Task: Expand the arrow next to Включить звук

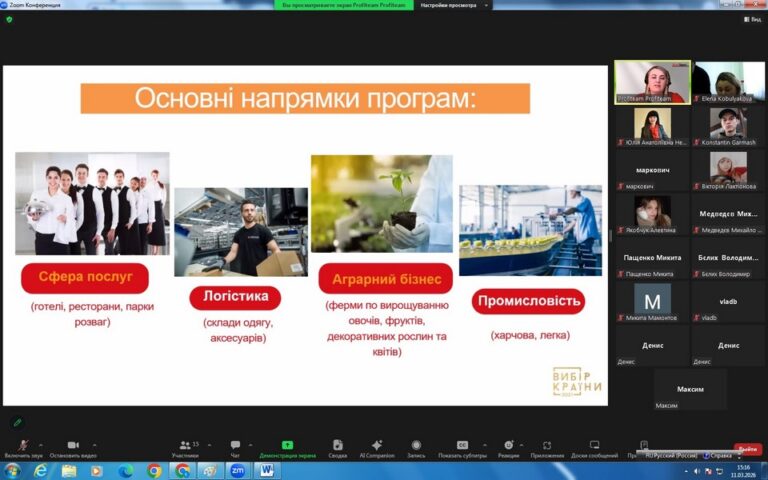Action: click(40, 445)
